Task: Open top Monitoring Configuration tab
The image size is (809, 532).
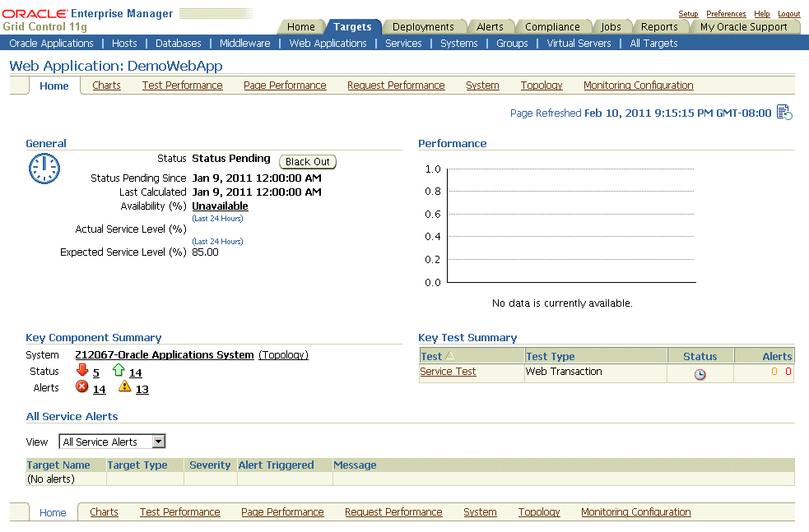Action: point(638,85)
